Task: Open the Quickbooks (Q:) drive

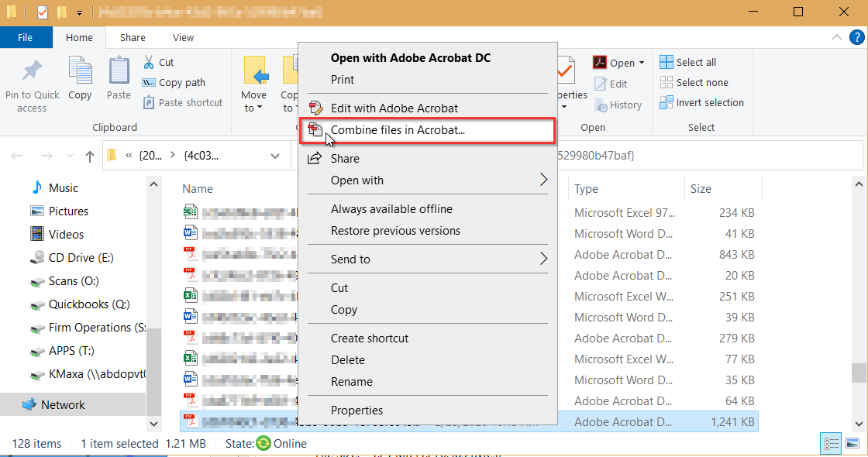Action: pos(81,304)
